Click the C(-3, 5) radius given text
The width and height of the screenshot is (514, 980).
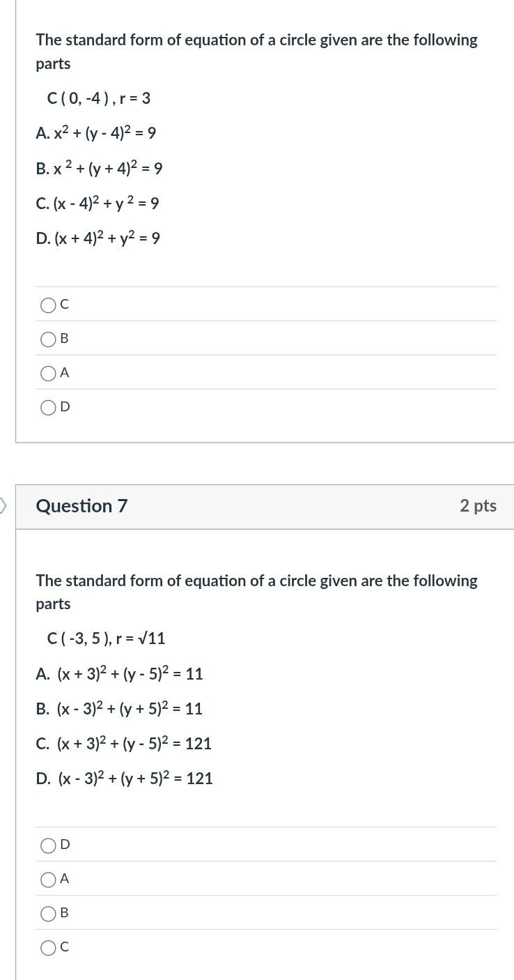point(99,638)
